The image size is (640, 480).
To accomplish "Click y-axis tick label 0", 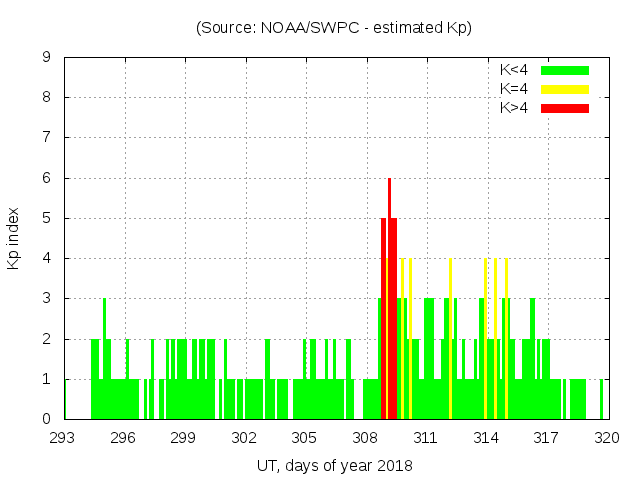I will (x=47, y=419).
